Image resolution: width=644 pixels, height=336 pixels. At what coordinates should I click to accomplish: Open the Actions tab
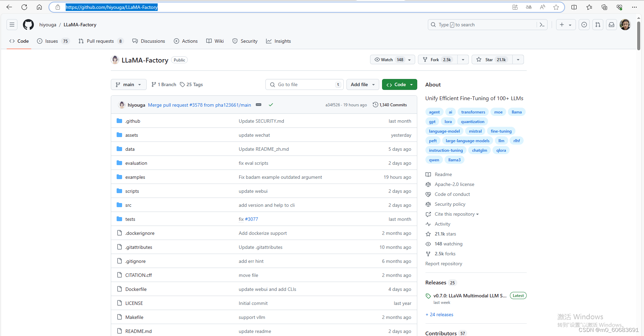click(x=186, y=41)
